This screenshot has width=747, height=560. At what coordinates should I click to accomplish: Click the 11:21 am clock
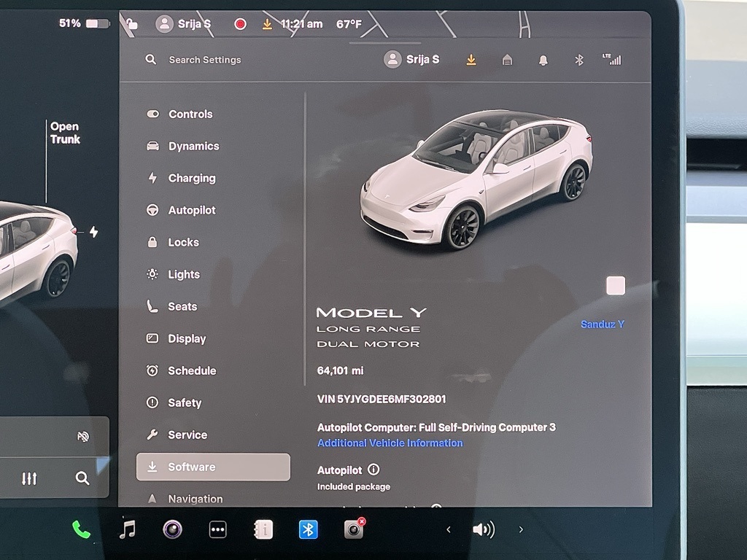click(301, 24)
